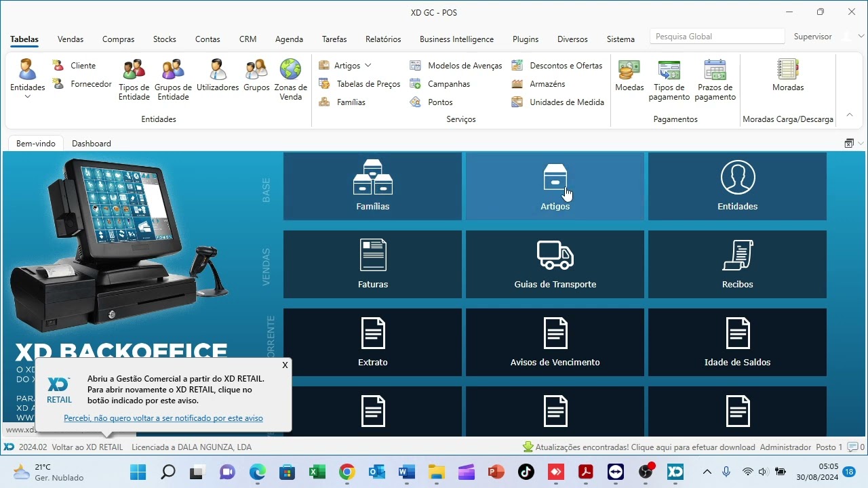Open the Tarefas ribbon tab

[334, 39]
